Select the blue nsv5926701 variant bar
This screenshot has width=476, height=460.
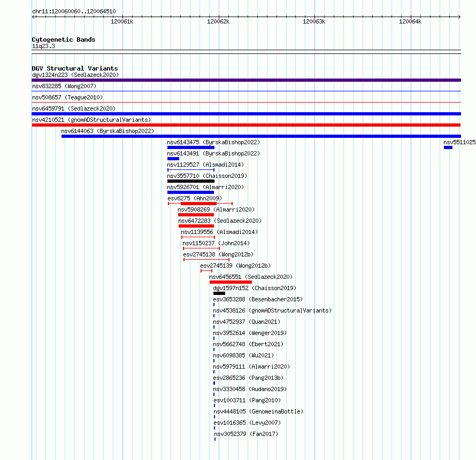pos(190,192)
